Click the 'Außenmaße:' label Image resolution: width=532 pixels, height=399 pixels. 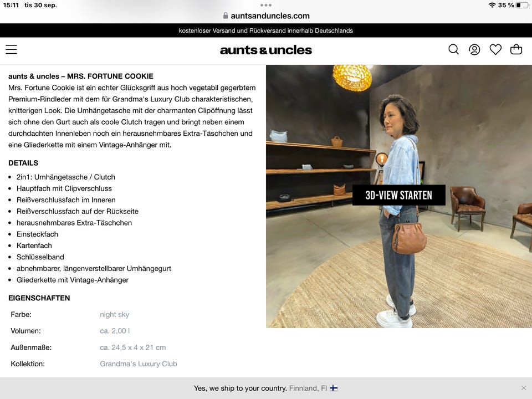coord(31,347)
